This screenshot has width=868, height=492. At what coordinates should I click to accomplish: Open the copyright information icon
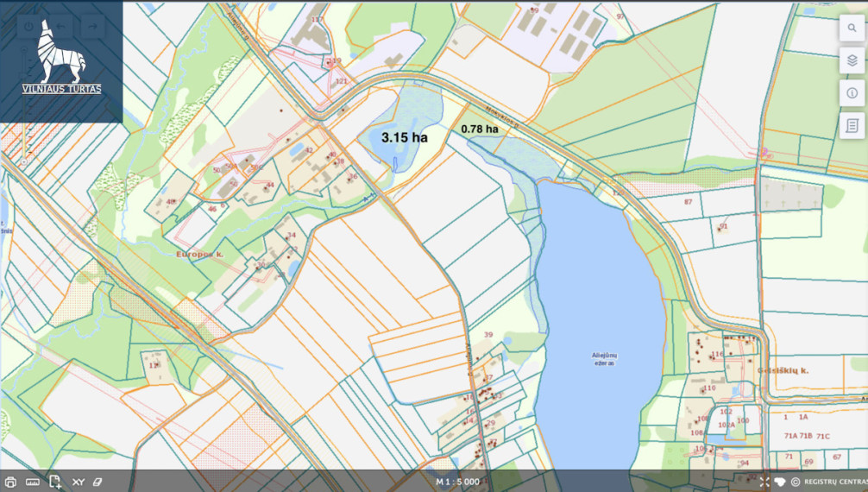796,482
